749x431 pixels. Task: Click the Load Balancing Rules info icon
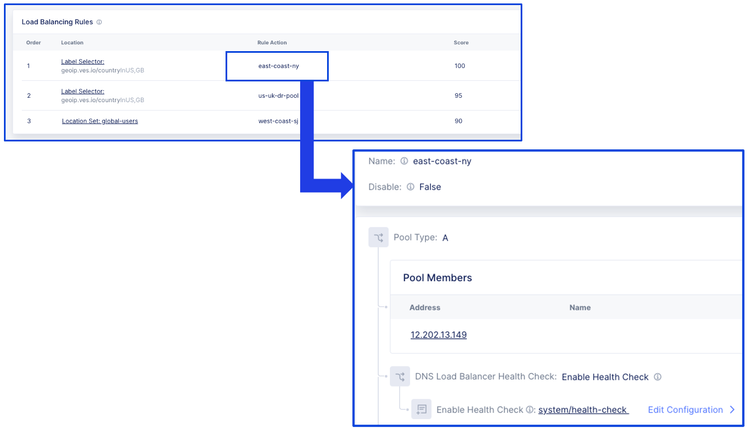[x=99, y=22]
